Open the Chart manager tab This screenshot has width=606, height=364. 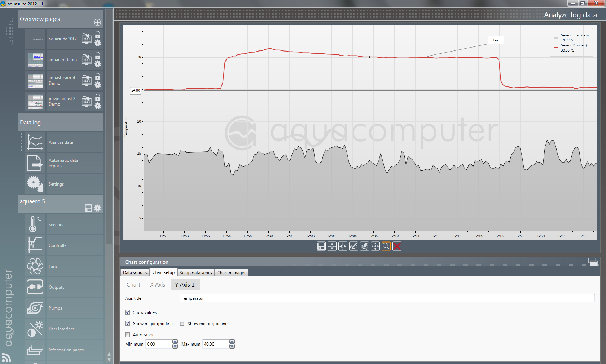click(x=231, y=273)
